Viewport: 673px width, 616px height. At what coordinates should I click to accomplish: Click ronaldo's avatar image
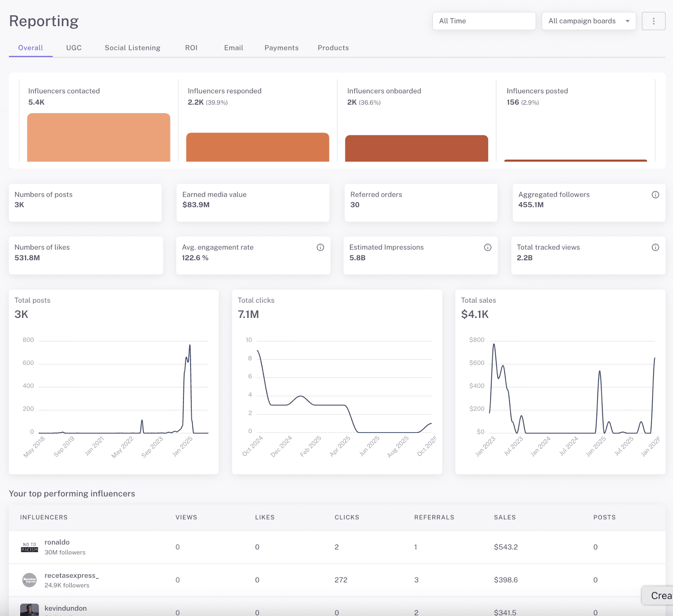pyautogui.click(x=29, y=547)
